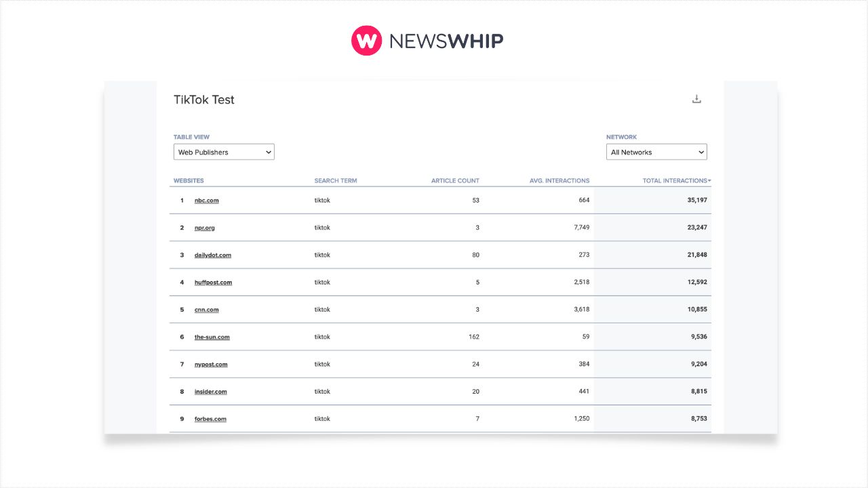Open the Table View dropdown
The width and height of the screenshot is (868, 488).
(224, 152)
